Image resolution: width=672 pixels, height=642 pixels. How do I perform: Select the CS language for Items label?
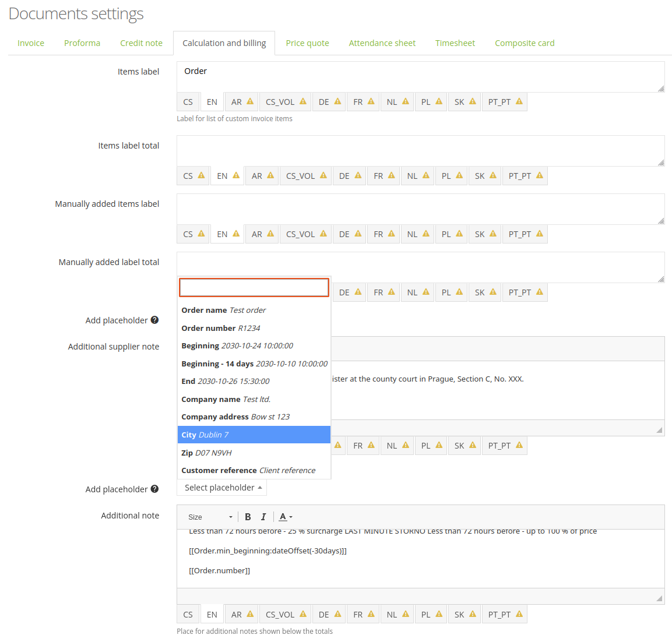188,101
